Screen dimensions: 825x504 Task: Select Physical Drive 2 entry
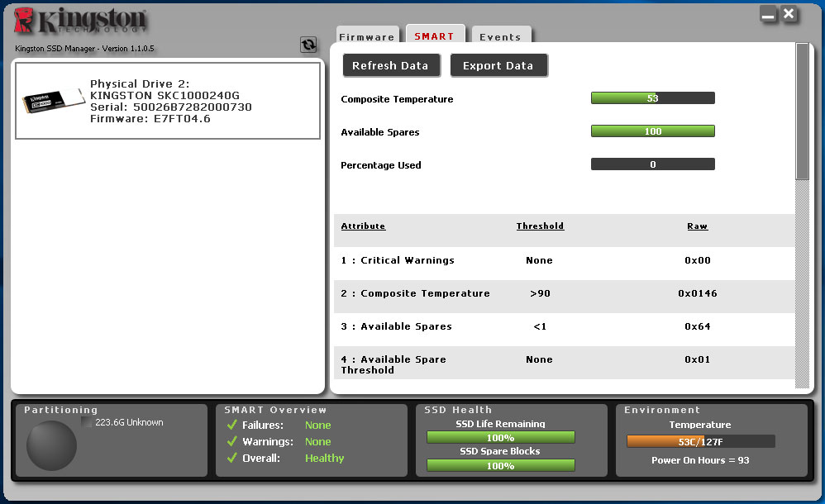168,101
